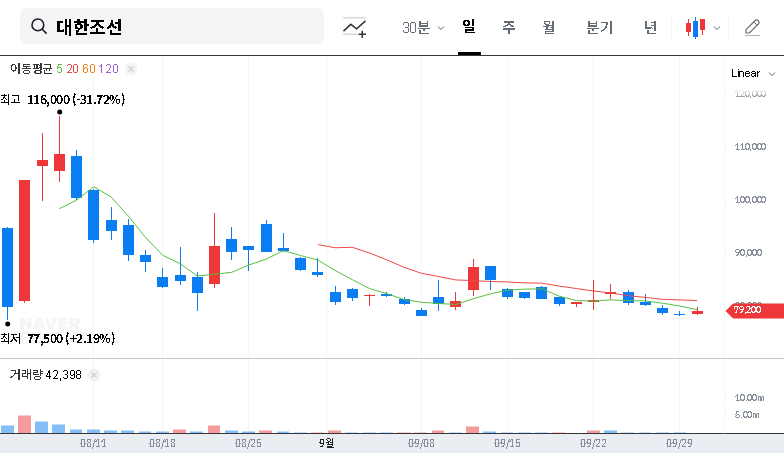Click the candlestick chart type icon
The width and height of the screenshot is (784, 453).
(x=695, y=28)
